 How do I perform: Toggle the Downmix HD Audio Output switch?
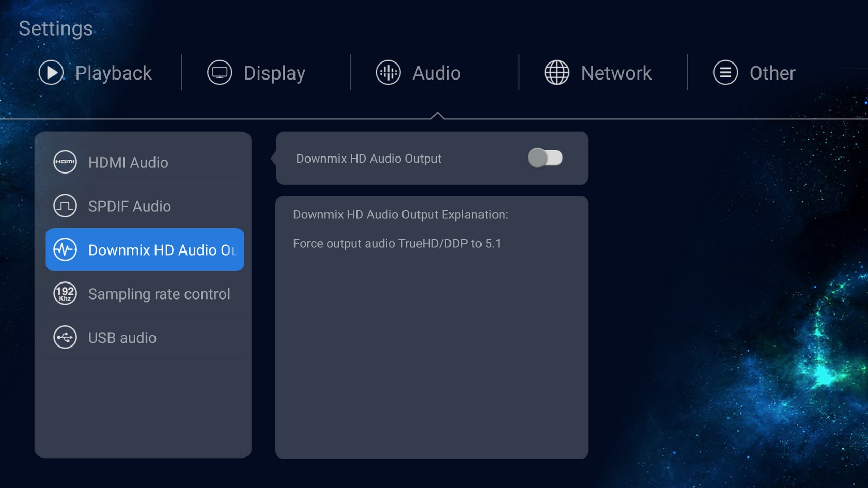pyautogui.click(x=545, y=158)
